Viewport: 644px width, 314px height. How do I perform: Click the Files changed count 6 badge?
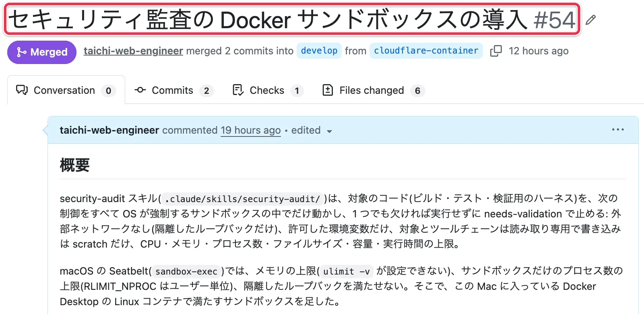click(x=417, y=91)
